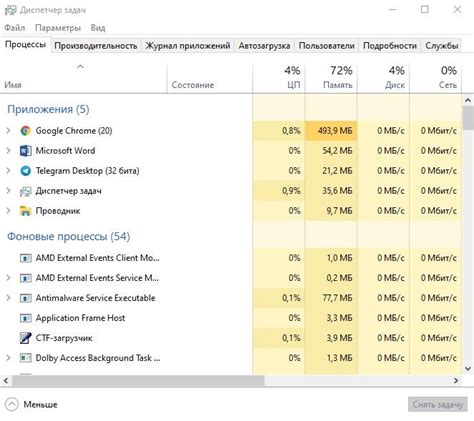The width and height of the screenshot is (474, 421).
Task: Expand the Microsoft Word process group
Action: [x=8, y=151]
